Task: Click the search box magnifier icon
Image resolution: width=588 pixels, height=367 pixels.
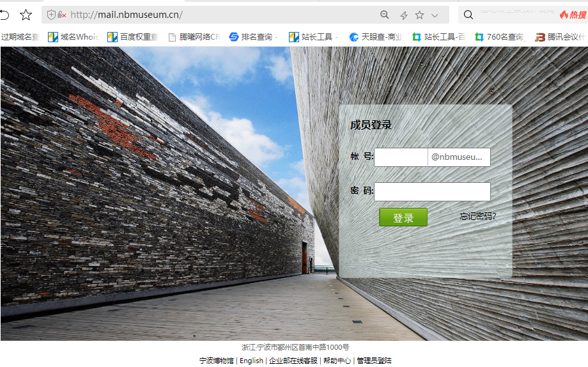Action: (x=468, y=15)
